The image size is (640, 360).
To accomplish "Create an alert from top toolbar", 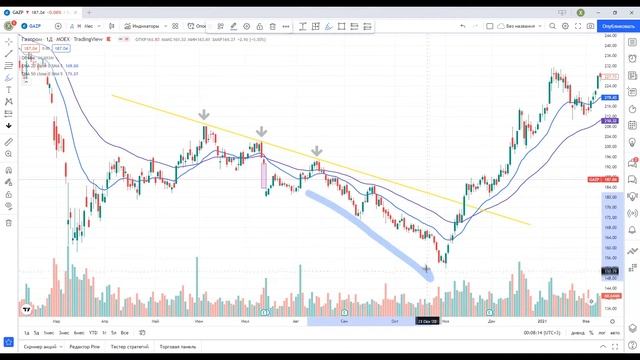I will [x=196, y=26].
